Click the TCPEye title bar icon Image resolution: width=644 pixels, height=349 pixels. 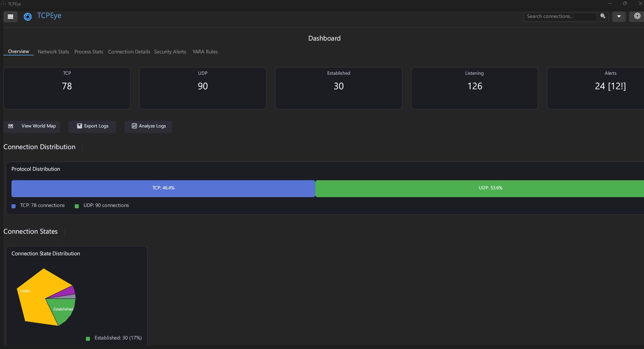click(3, 4)
